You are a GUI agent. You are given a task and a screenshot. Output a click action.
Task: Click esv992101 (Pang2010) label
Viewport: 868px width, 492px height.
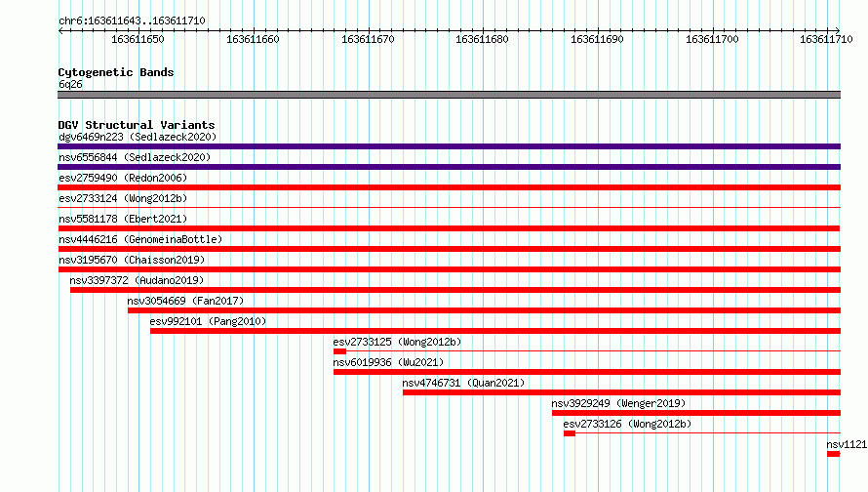click(x=208, y=321)
